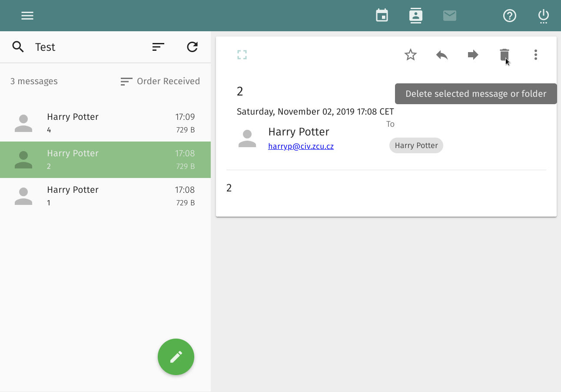Open the filter options in mailbox header
Image resolution: width=561 pixels, height=392 pixels.
click(x=158, y=47)
